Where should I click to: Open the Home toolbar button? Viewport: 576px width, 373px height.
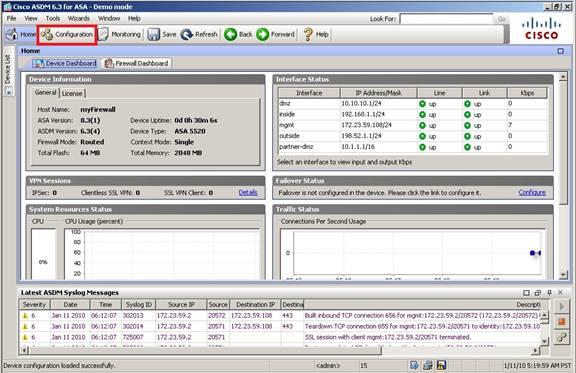click(20, 35)
